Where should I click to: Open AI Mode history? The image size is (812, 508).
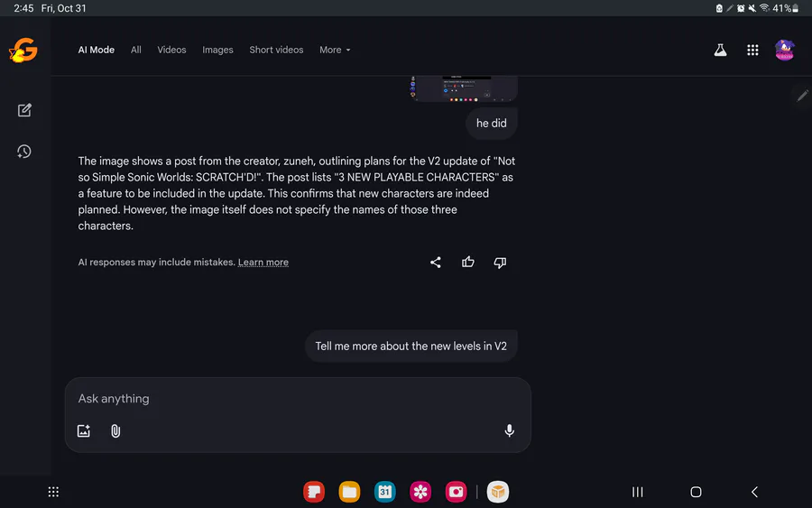pos(24,152)
